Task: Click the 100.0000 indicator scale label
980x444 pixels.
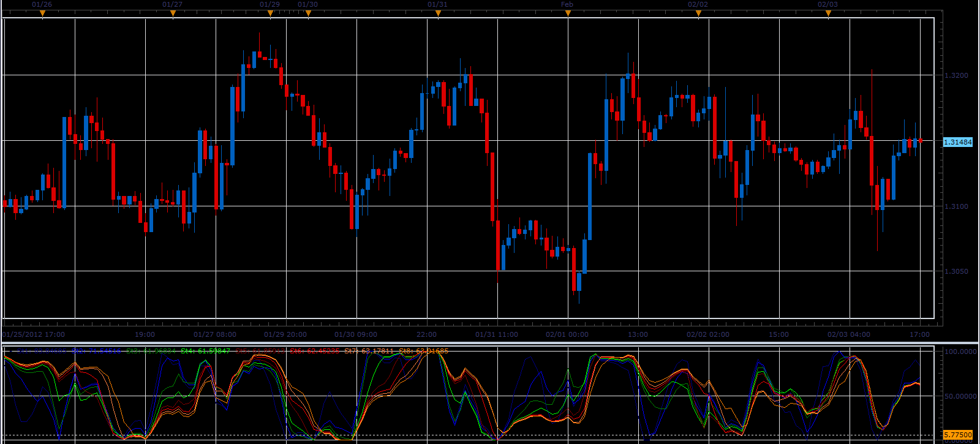Action: click(960, 352)
